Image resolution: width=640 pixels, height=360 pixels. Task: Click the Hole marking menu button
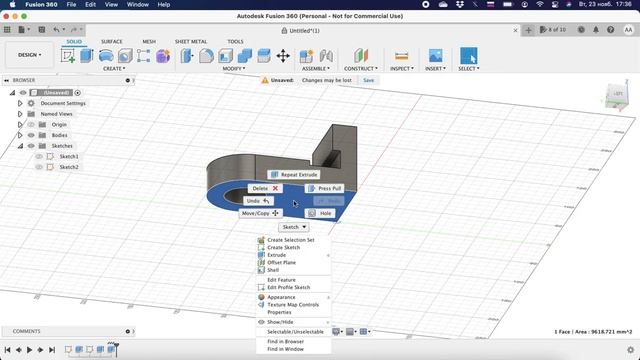(x=320, y=213)
